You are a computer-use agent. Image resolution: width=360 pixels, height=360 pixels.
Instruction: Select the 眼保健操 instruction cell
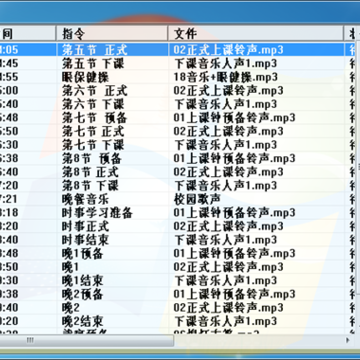85,77
